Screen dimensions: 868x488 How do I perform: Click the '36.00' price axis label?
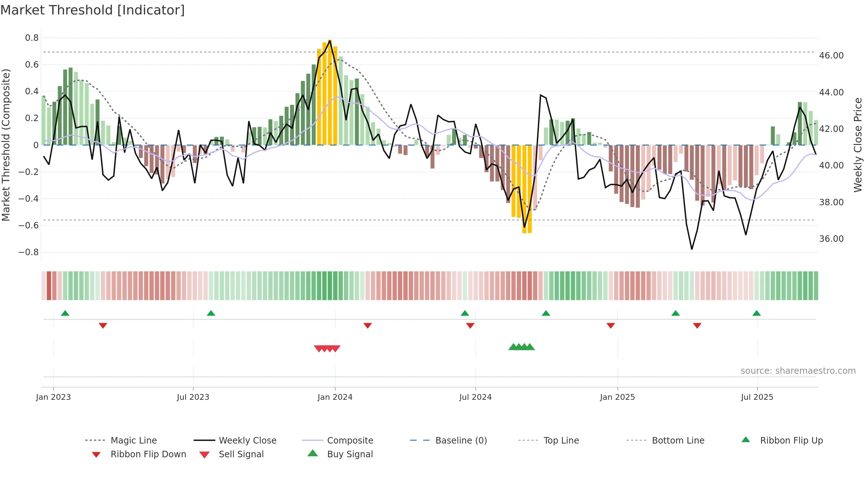[831, 239]
